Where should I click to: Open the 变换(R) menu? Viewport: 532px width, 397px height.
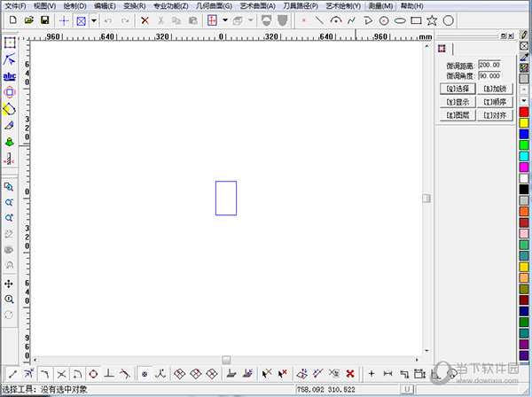tap(135, 6)
